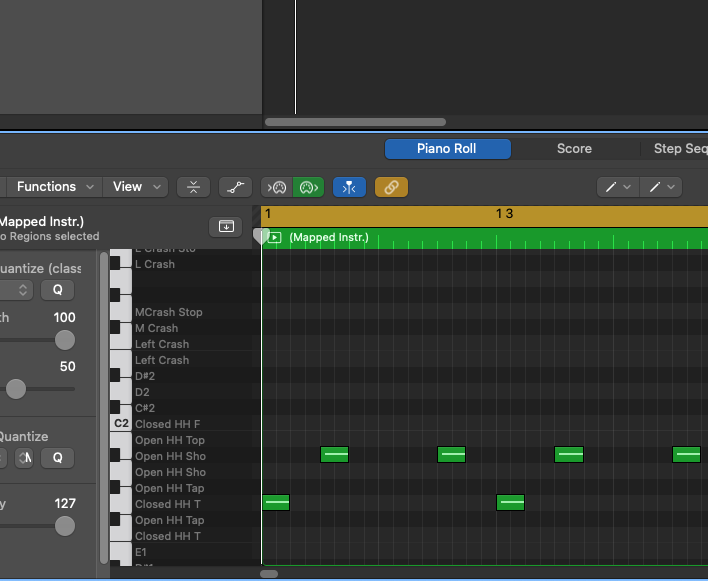Select the L Crash drum row label
Viewport: 708px width, 581px height.
point(154,264)
